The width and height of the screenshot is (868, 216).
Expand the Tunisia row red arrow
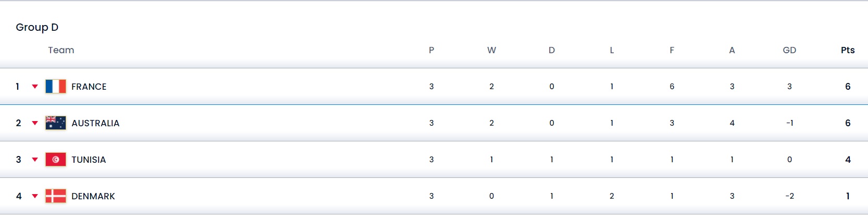pyautogui.click(x=35, y=160)
